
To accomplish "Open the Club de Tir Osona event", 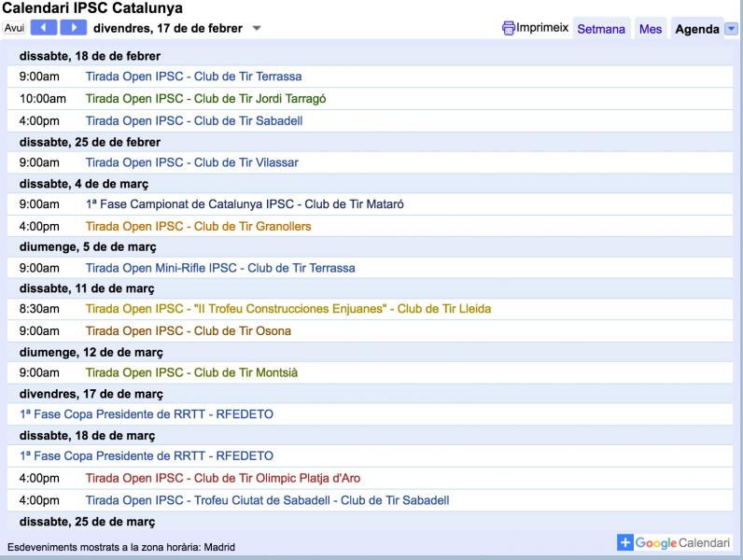I will click(x=188, y=331).
